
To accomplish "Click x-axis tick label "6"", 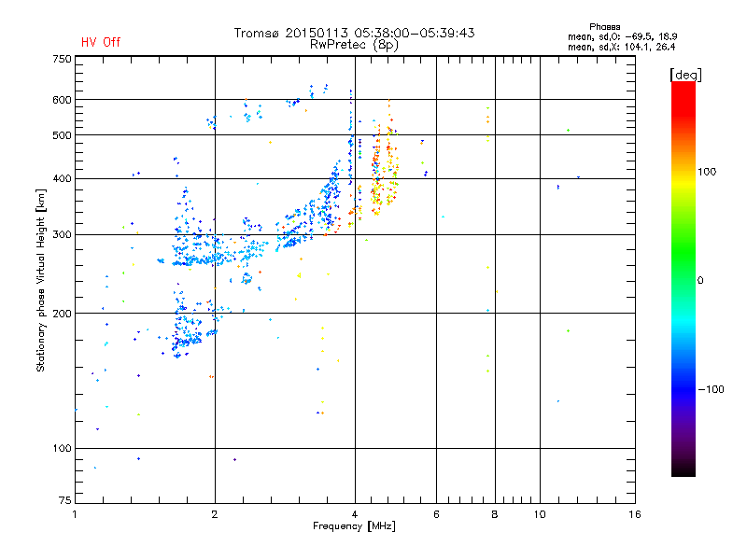I will pyautogui.click(x=436, y=514).
